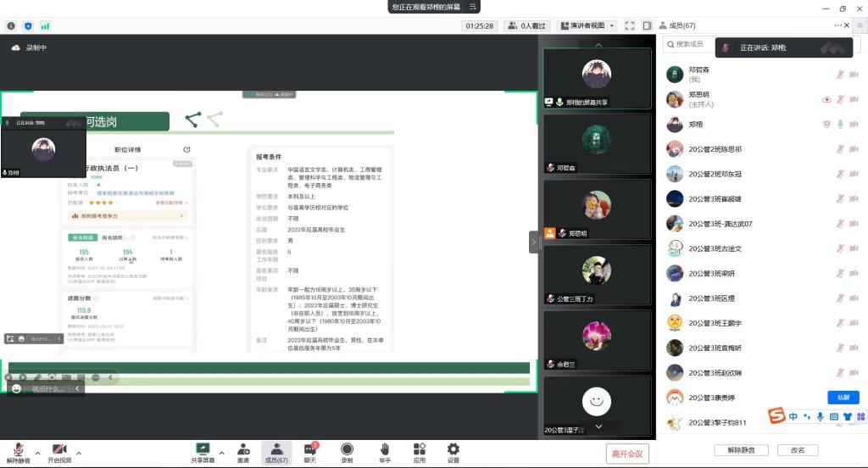
Task: Click 录制中 cloud recording indicator
Action: [x=29, y=47]
